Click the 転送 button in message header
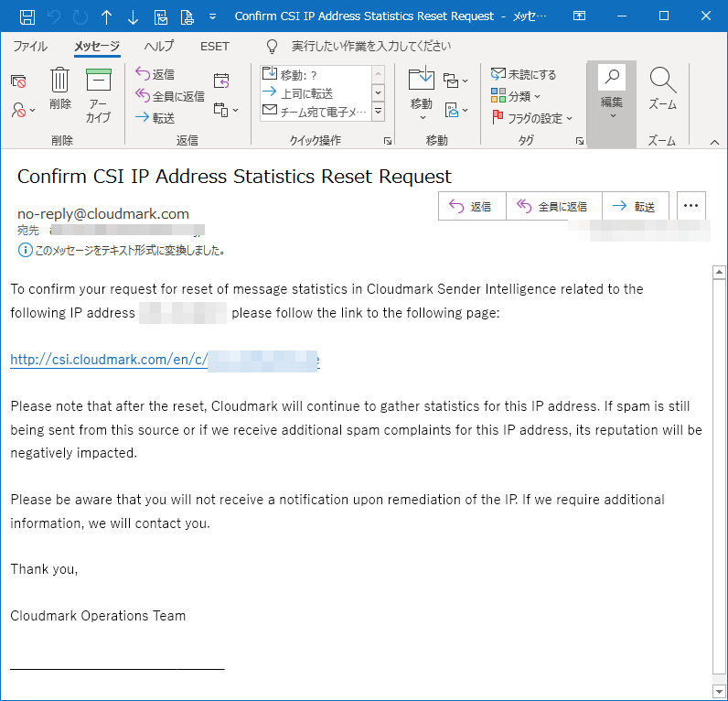This screenshot has height=701, width=728. 636,206
